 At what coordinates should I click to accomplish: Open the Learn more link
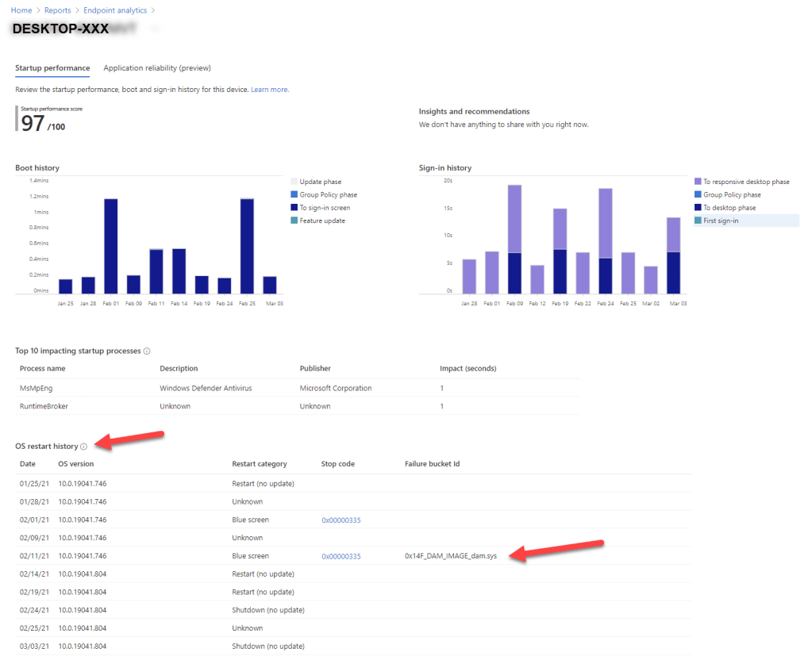coord(270,89)
